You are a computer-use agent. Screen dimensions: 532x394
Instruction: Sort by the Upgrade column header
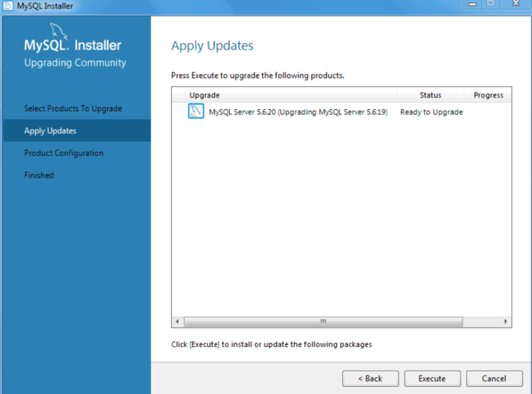(x=291, y=95)
